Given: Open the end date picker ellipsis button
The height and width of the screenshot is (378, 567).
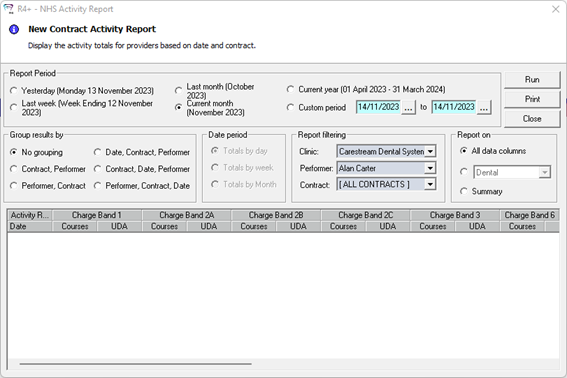Looking at the screenshot, I should tap(484, 107).
